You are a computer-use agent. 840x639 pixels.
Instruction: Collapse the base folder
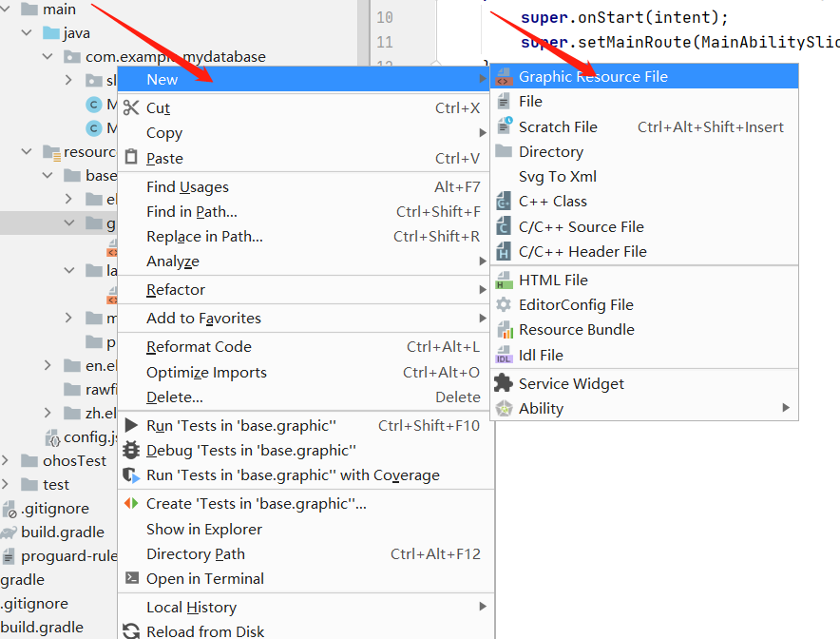click(x=48, y=175)
